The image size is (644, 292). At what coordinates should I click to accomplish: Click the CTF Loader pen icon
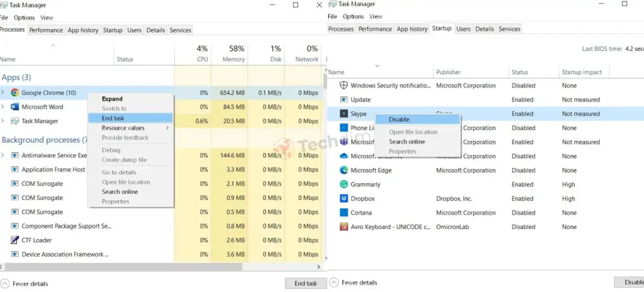[15, 240]
